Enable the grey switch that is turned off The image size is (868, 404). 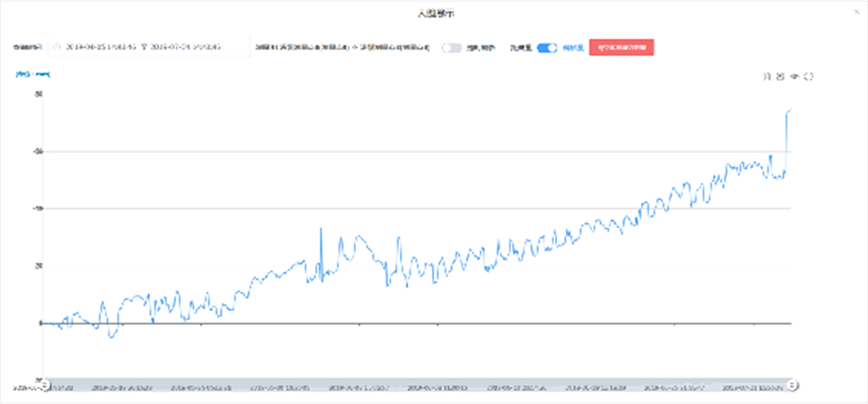[x=451, y=48]
